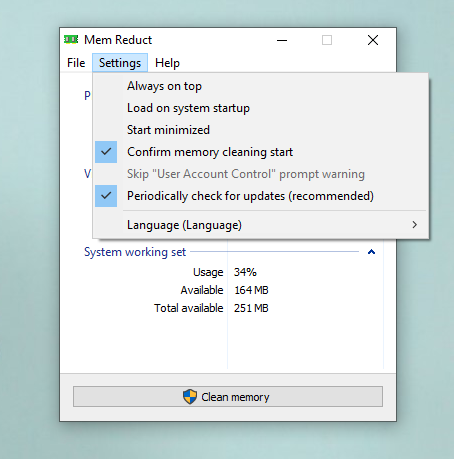Open the File menu
The width and height of the screenshot is (454, 459).
[76, 63]
